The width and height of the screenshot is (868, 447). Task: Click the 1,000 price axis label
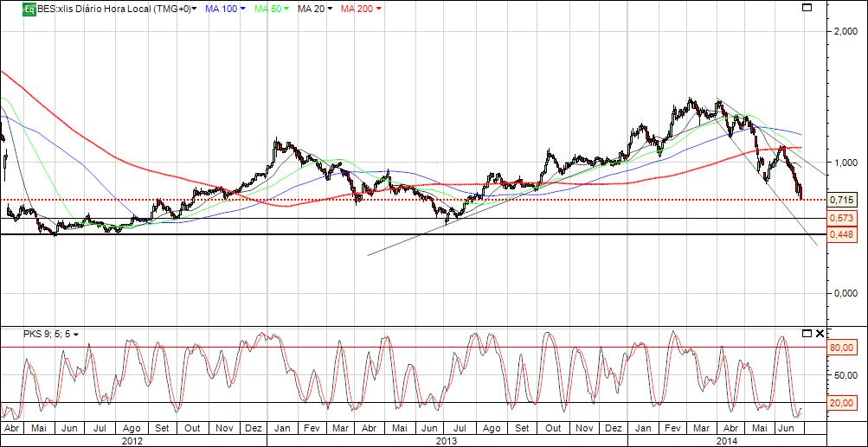tap(846, 162)
